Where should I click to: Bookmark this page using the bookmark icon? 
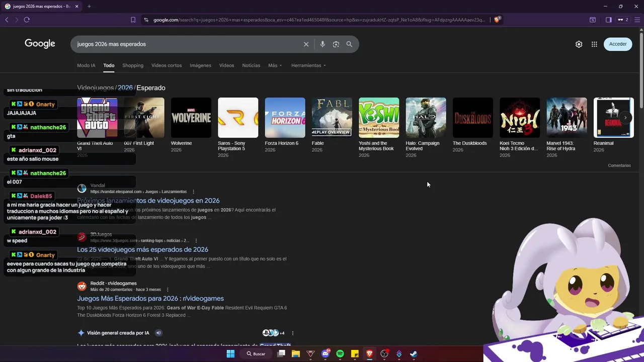[133, 20]
